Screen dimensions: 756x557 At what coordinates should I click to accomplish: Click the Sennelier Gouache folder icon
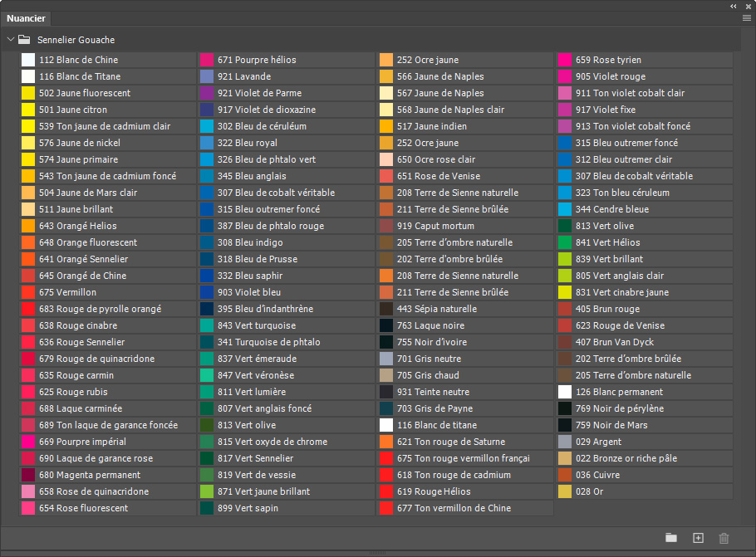click(24, 40)
